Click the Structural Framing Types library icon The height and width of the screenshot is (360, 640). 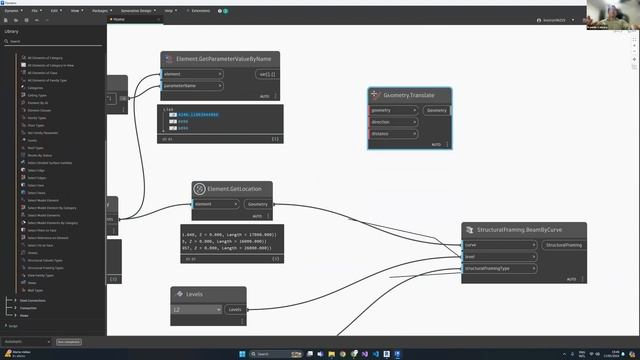tap(23, 267)
